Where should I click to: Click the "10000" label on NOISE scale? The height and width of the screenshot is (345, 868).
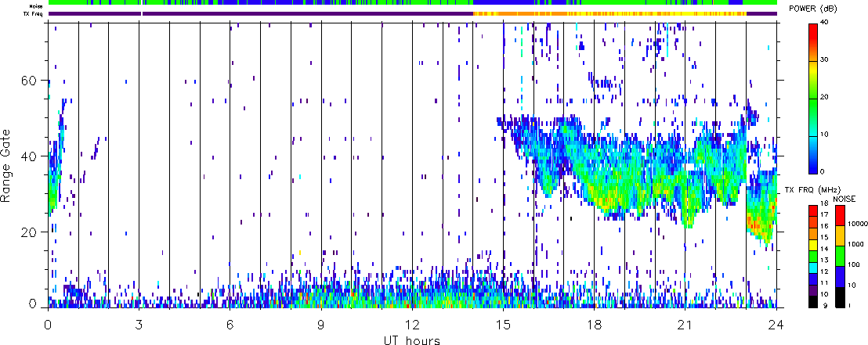(x=858, y=224)
